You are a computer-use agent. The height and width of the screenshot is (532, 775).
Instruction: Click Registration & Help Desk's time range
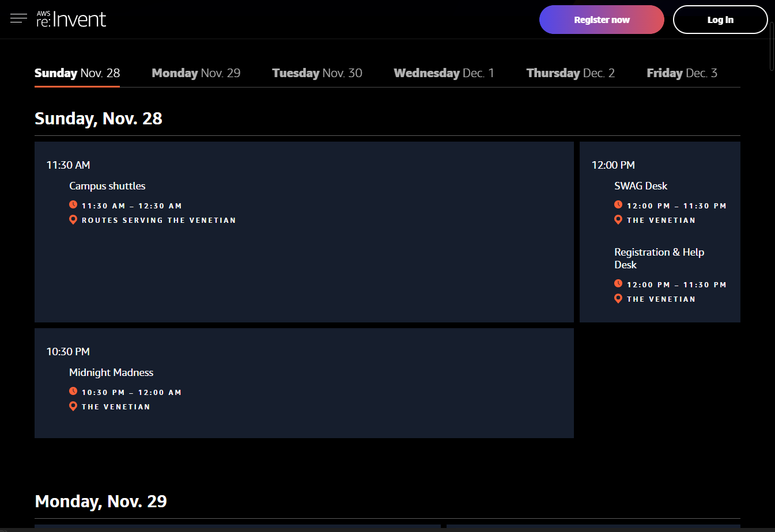coord(676,285)
